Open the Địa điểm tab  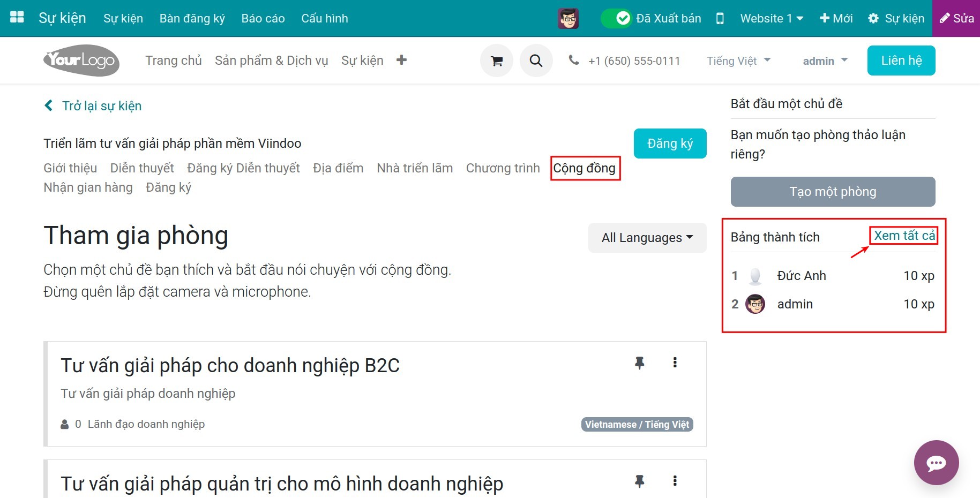338,168
